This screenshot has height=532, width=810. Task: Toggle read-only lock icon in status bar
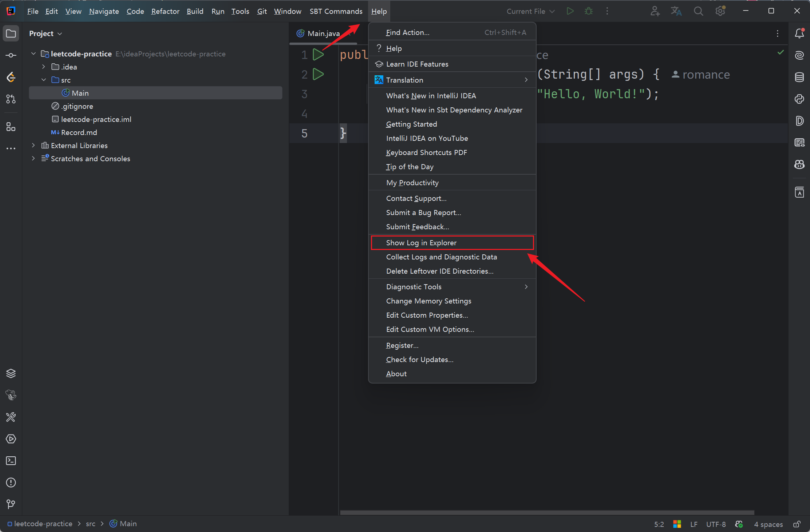tap(797, 524)
